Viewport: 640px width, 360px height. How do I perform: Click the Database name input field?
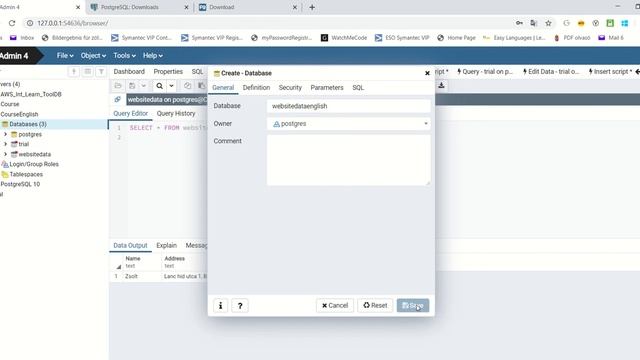click(349, 106)
